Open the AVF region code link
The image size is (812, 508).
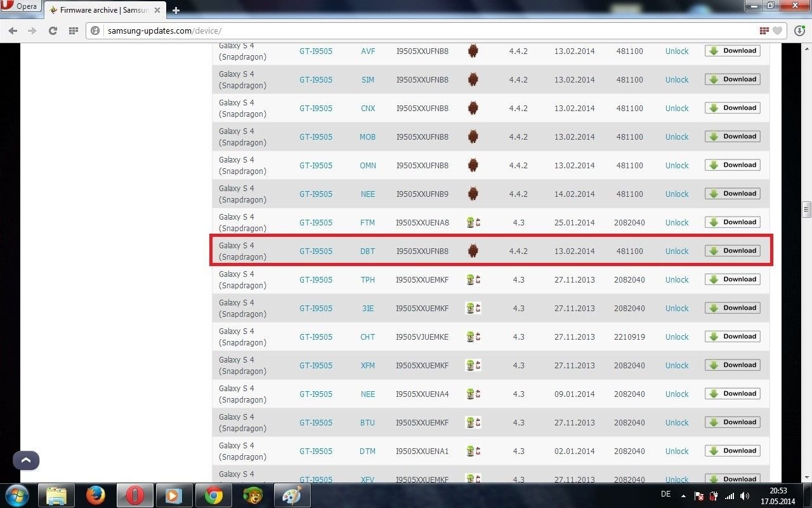pyautogui.click(x=368, y=51)
